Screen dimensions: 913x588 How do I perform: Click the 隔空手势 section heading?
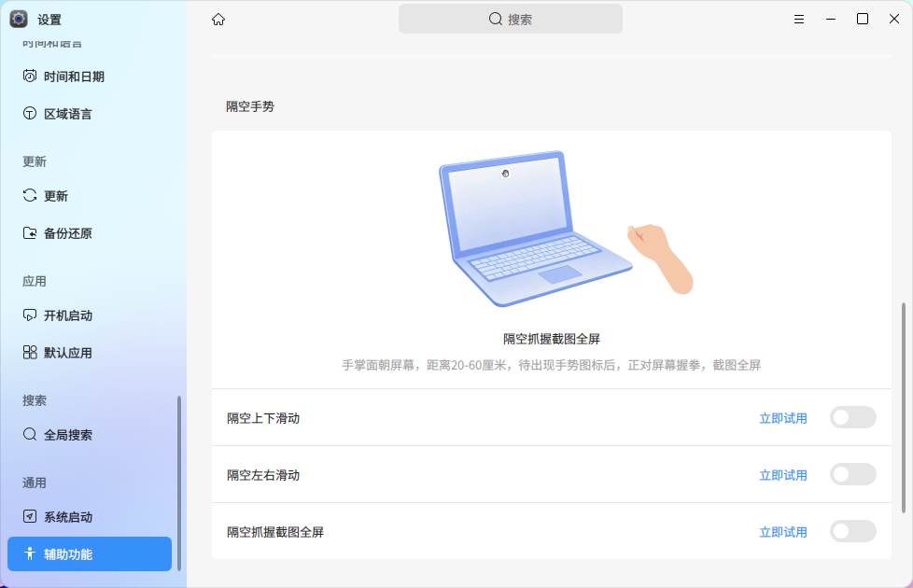pos(250,106)
